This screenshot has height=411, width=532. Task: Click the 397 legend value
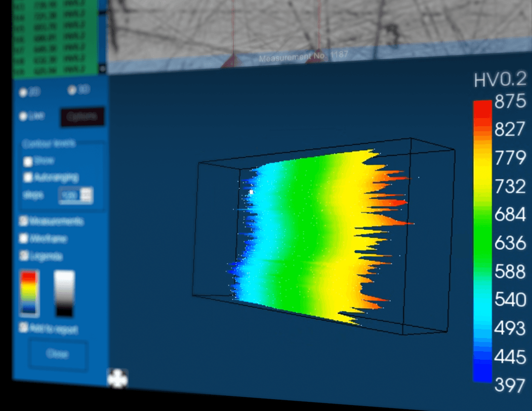[x=510, y=385]
